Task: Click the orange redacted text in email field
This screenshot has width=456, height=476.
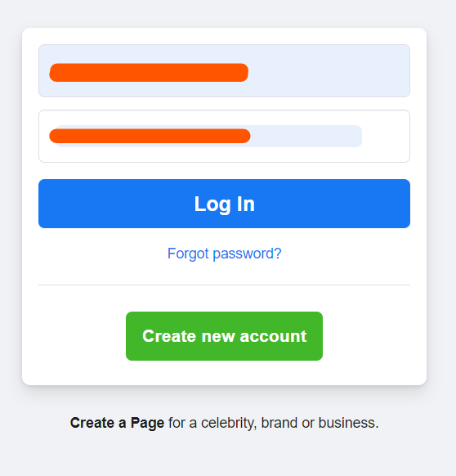Action: (x=149, y=73)
